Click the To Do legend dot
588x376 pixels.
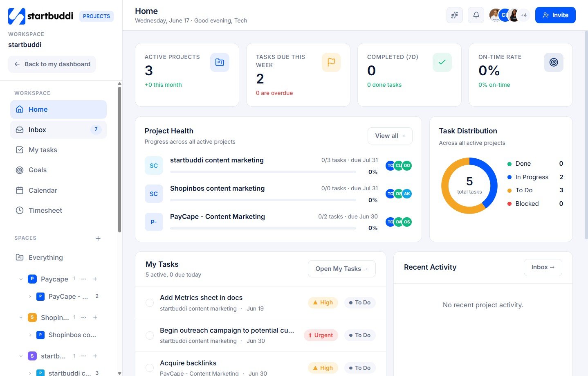point(509,190)
